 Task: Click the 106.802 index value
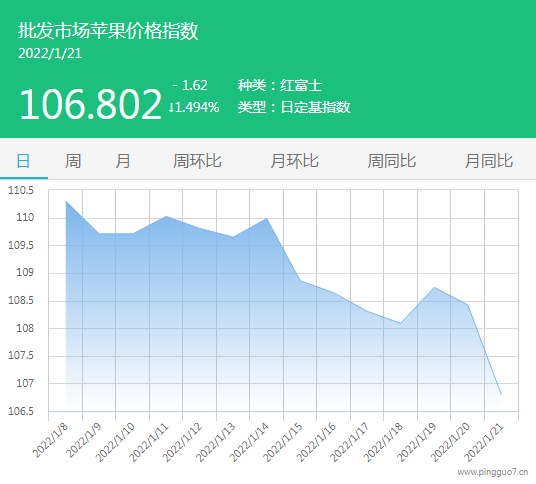pyautogui.click(x=90, y=104)
